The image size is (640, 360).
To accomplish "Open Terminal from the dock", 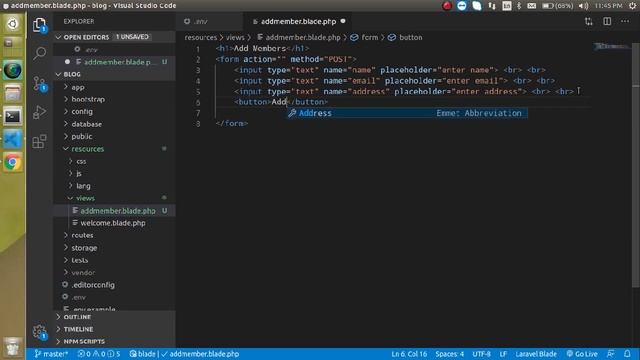I will pos(13,117).
